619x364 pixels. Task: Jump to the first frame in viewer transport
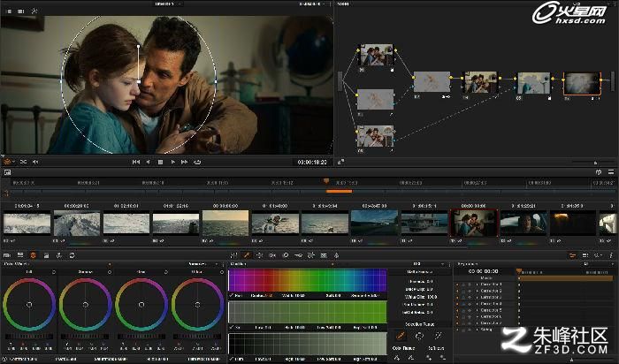tap(136, 162)
